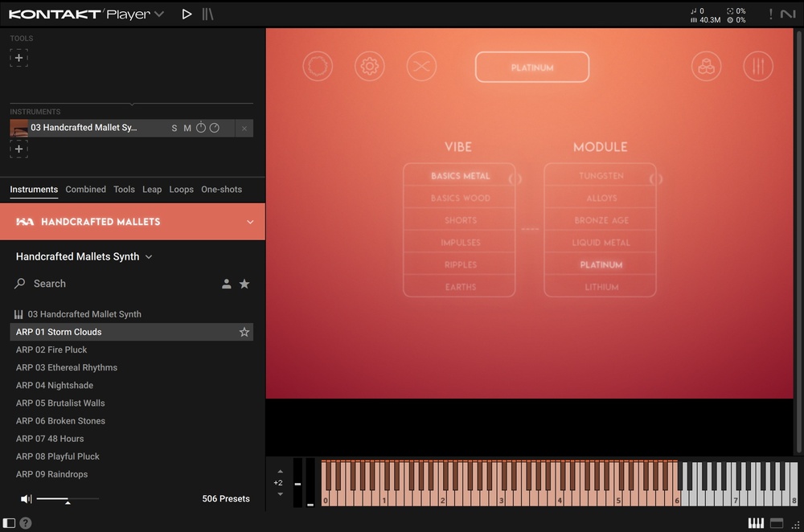This screenshot has height=532, width=804.
Task: Select preset ARP 02 Fire Pluck
Action: (131, 350)
